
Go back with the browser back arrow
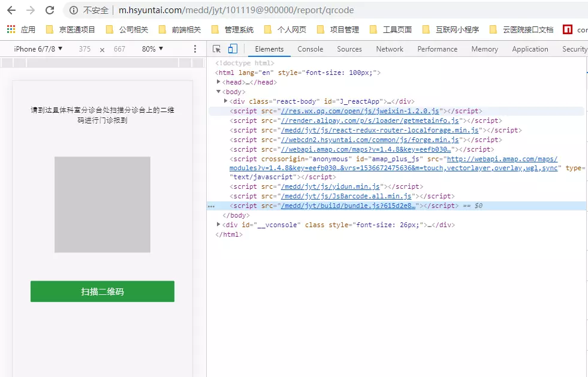coord(11,10)
